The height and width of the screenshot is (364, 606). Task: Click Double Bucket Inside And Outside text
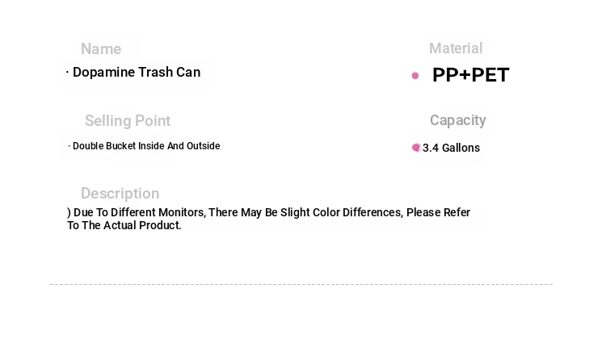point(146,146)
